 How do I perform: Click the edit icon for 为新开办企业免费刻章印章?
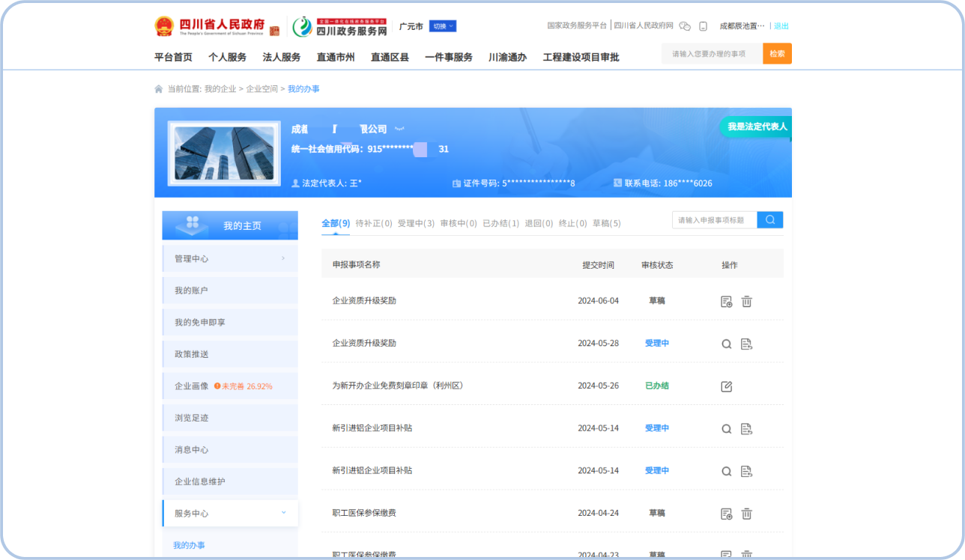tap(726, 386)
